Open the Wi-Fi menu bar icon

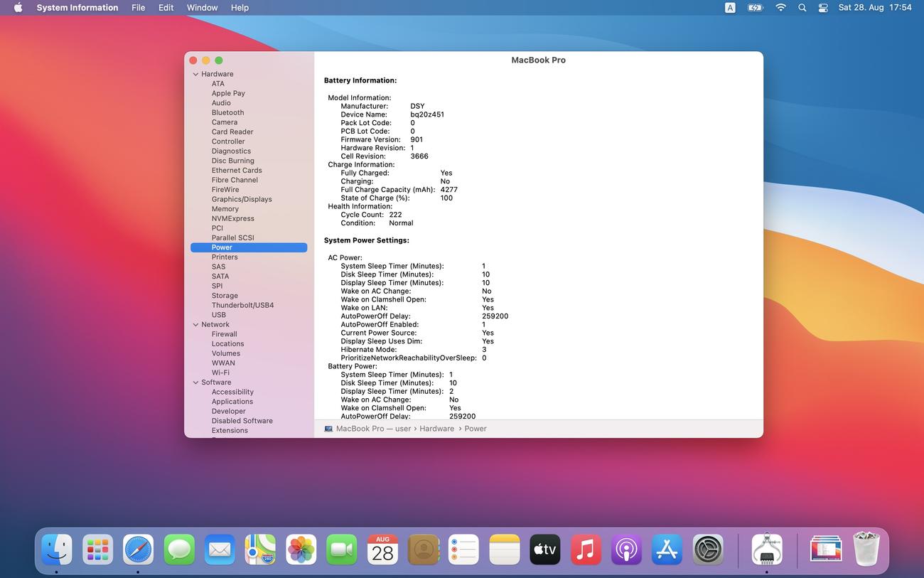780,7
